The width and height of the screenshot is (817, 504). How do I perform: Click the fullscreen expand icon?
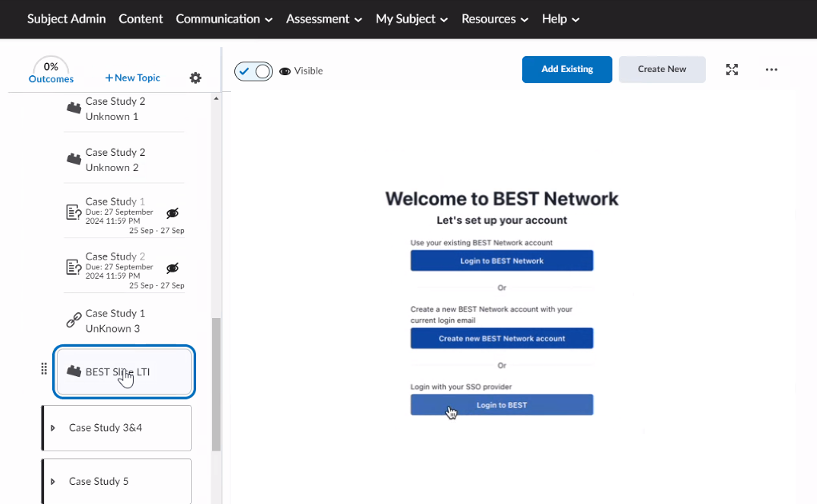click(732, 69)
